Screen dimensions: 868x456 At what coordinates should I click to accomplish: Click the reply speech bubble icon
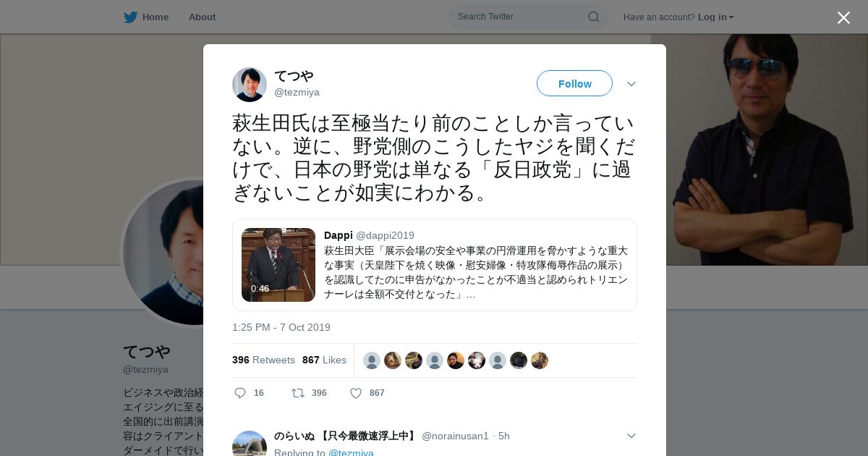point(240,393)
